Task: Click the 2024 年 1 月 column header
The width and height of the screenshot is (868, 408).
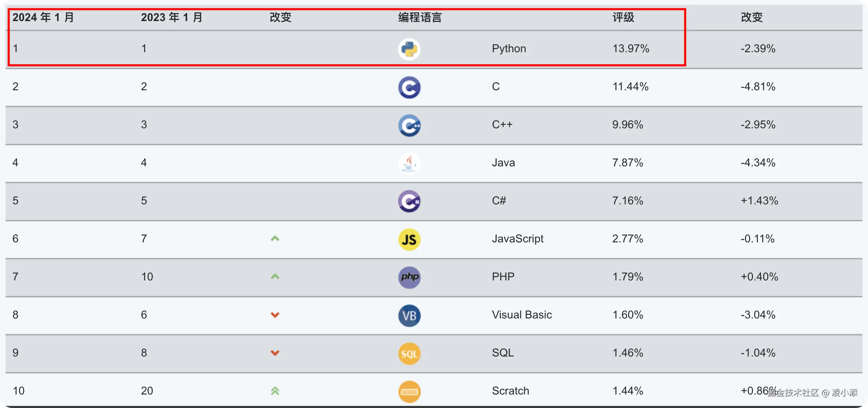Action: click(x=43, y=17)
